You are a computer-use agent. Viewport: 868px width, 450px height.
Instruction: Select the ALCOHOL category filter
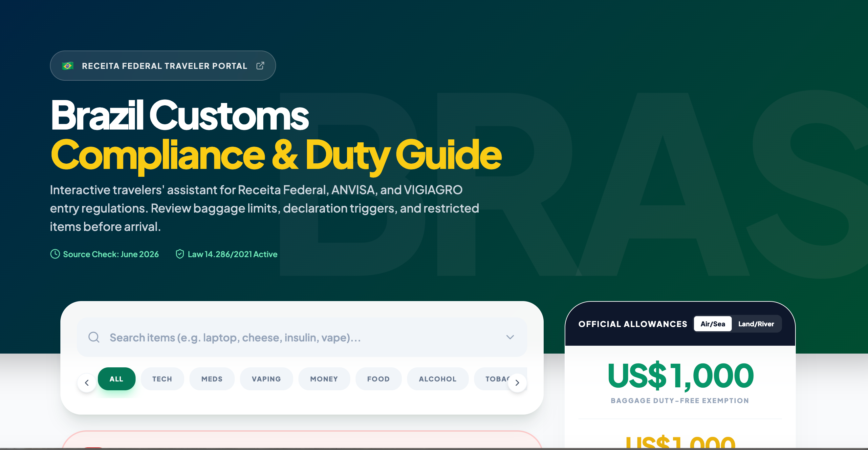[x=438, y=378]
